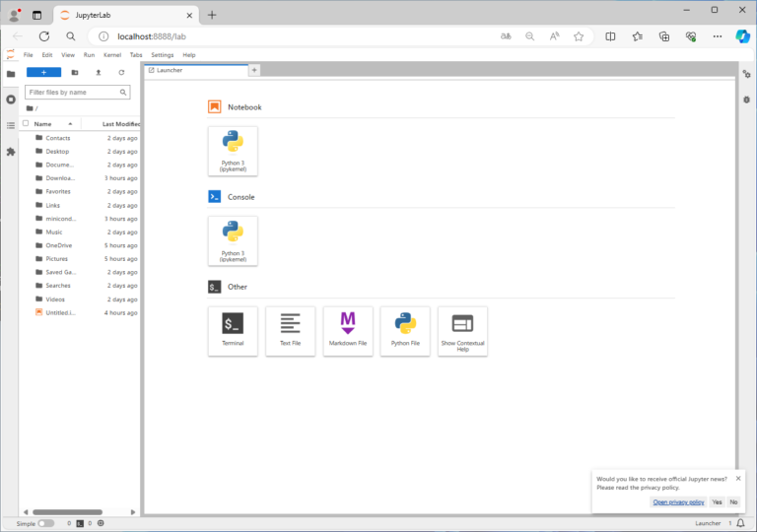Viewport: 757px width, 532px height.
Task: Click the Upload Files arrow icon
Action: [x=98, y=73]
